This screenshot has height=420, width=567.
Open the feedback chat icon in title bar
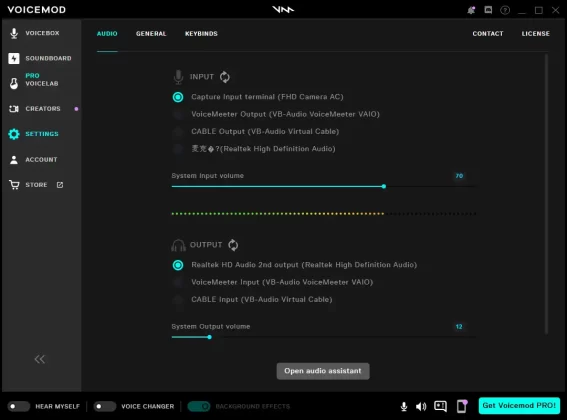(x=488, y=10)
